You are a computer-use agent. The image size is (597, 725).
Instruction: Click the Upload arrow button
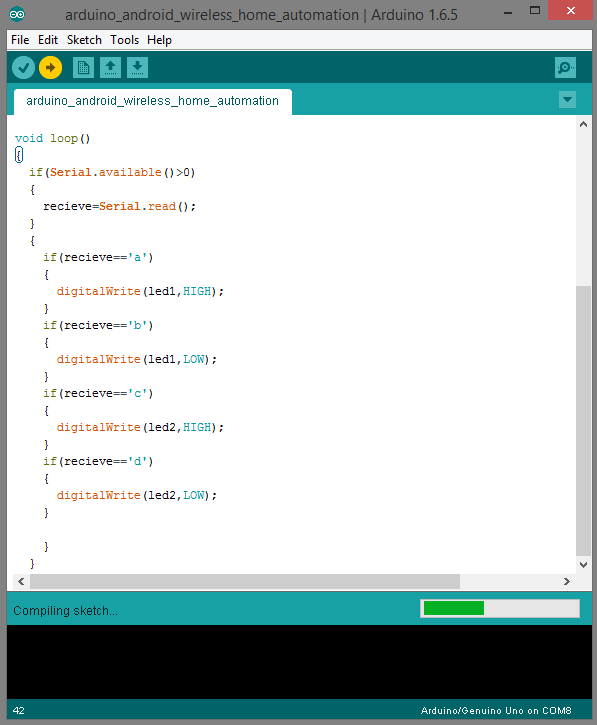pyautogui.click(x=50, y=68)
